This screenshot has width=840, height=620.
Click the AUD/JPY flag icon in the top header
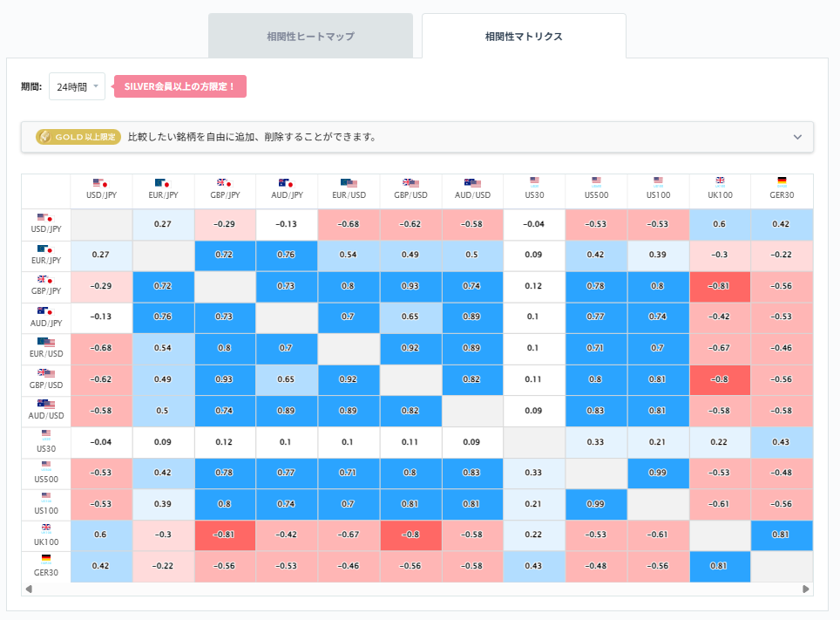pyautogui.click(x=288, y=183)
